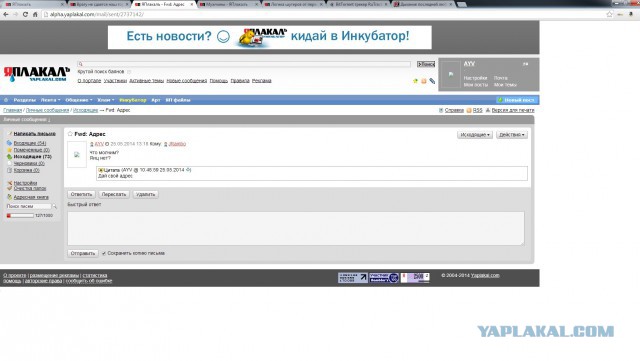Expand the Хлам dropdown menu

click(x=106, y=100)
